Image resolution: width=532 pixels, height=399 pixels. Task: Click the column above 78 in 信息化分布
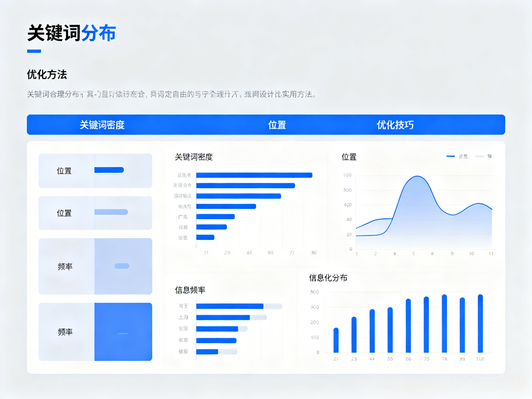444,323
